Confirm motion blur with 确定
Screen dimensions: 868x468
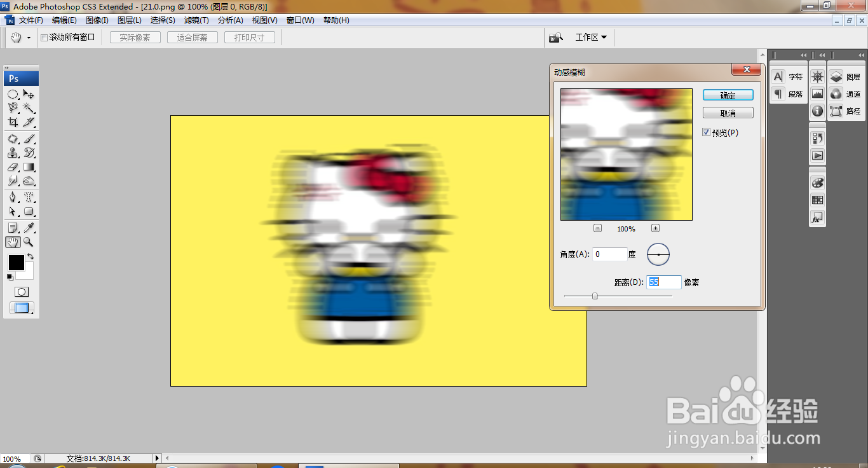(x=728, y=95)
